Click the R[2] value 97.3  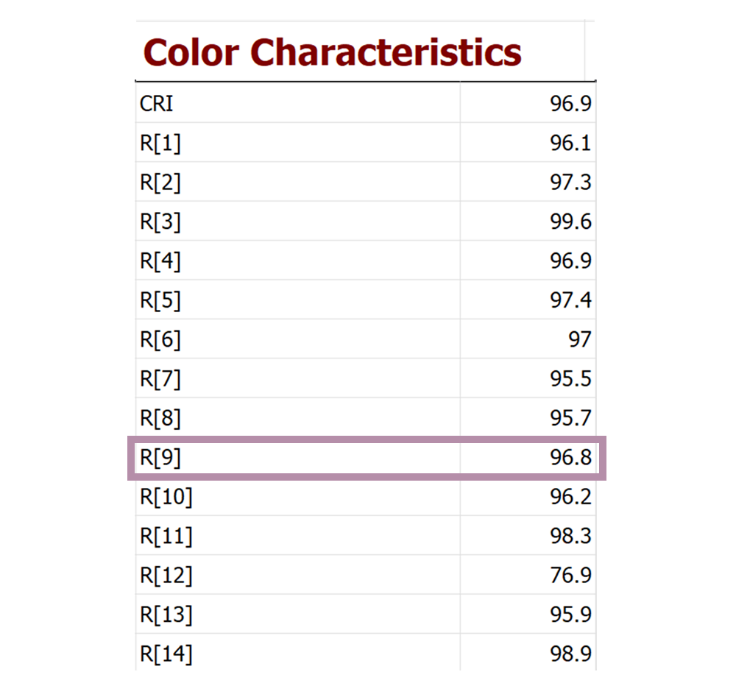point(570,183)
